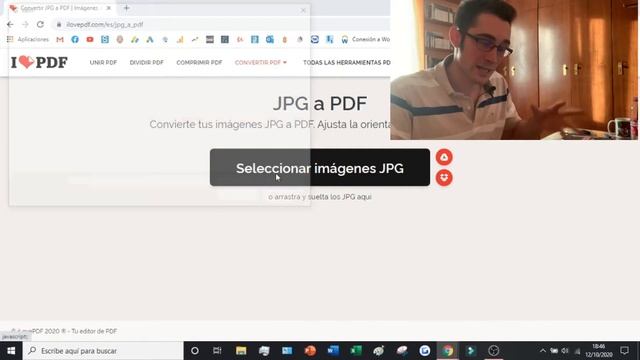Click the JPG a PDF heading
This screenshot has height=360, width=640.
tap(320, 103)
